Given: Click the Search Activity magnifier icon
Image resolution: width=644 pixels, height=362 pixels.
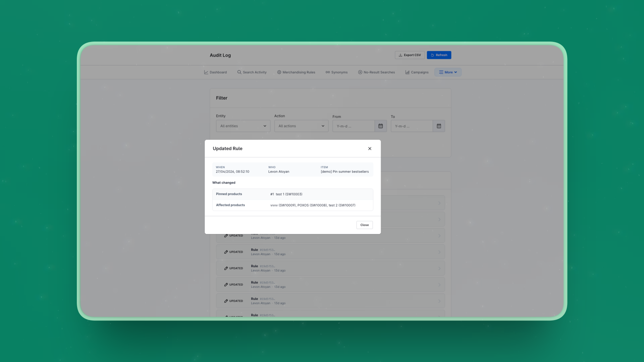Looking at the screenshot, I should pyautogui.click(x=239, y=72).
